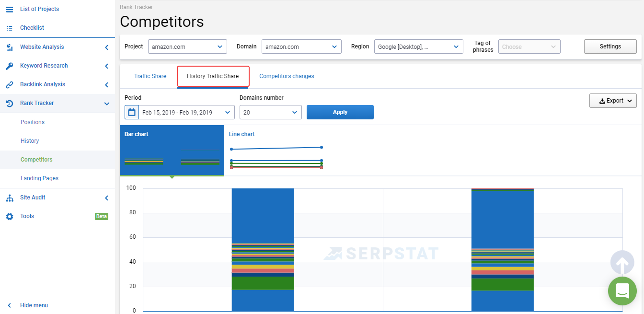Open the Domain dropdown showing amazon.com
The image size is (644, 314).
pos(301,47)
